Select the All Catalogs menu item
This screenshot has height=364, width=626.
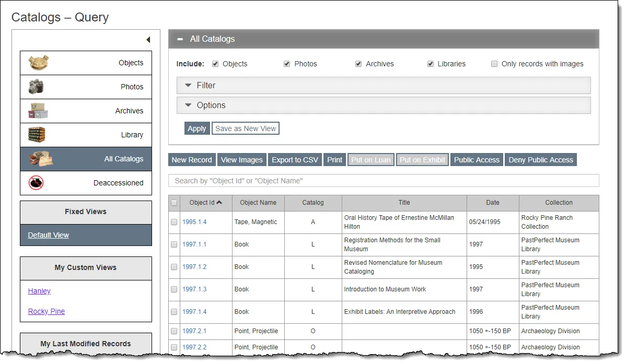86,159
